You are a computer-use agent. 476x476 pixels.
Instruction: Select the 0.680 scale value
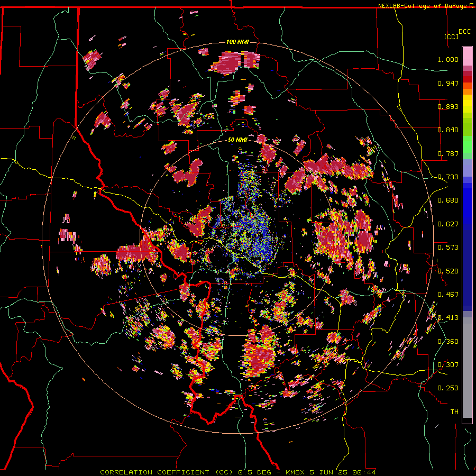[x=448, y=200]
